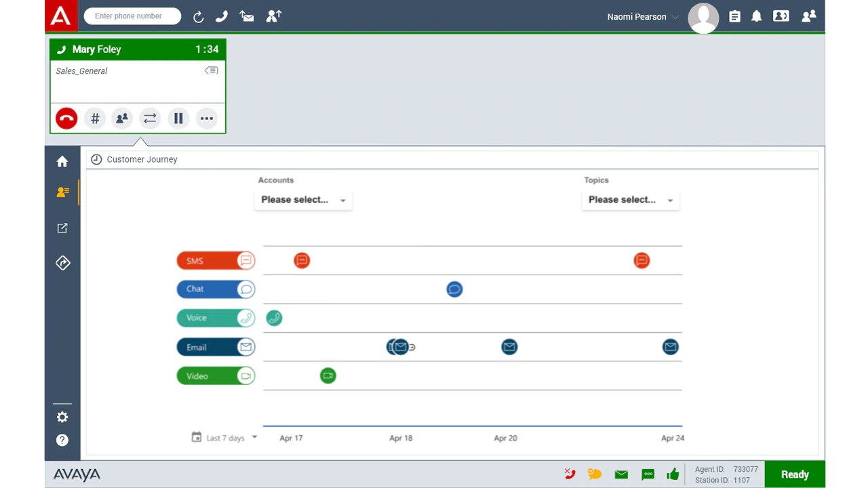End the call with Mary Foley
868x488 pixels.
coord(66,119)
